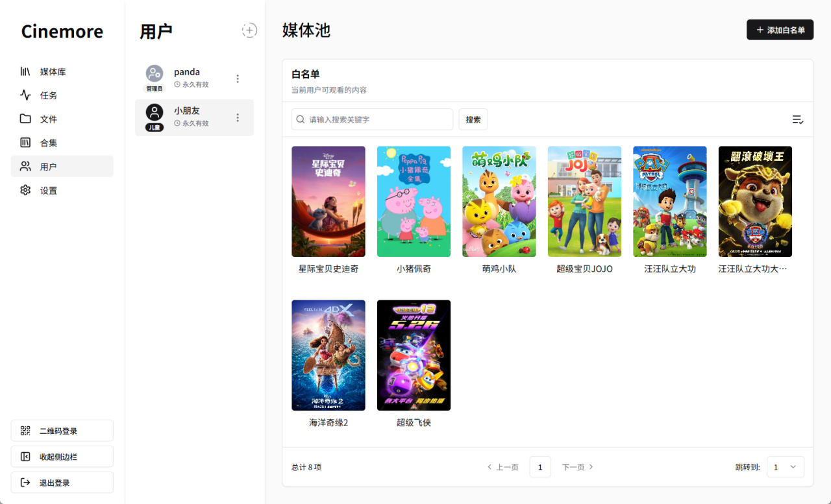Viewport: 831px width, 504px height.
Task: Open the 汪汪队立大功 series poster
Action: coord(670,202)
